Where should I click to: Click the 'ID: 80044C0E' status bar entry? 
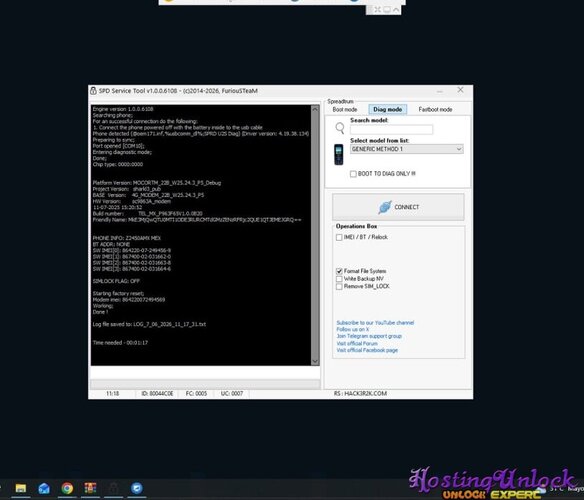(x=157, y=393)
